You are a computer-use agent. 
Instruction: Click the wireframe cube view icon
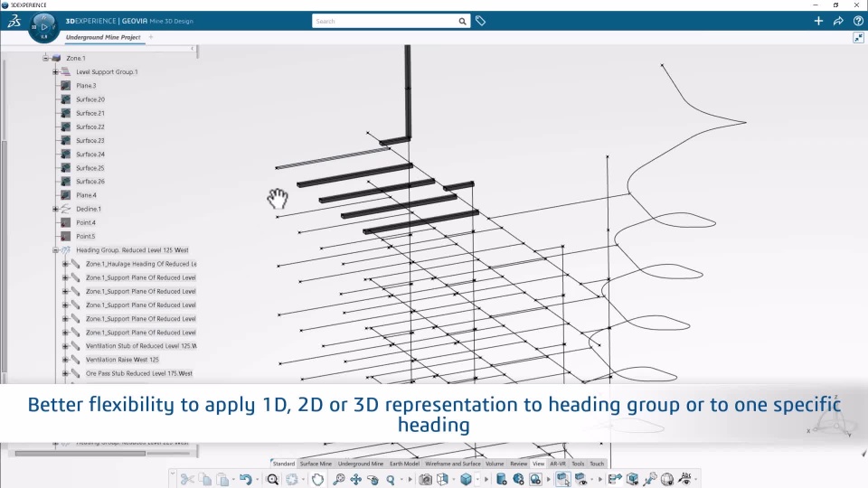(443, 479)
